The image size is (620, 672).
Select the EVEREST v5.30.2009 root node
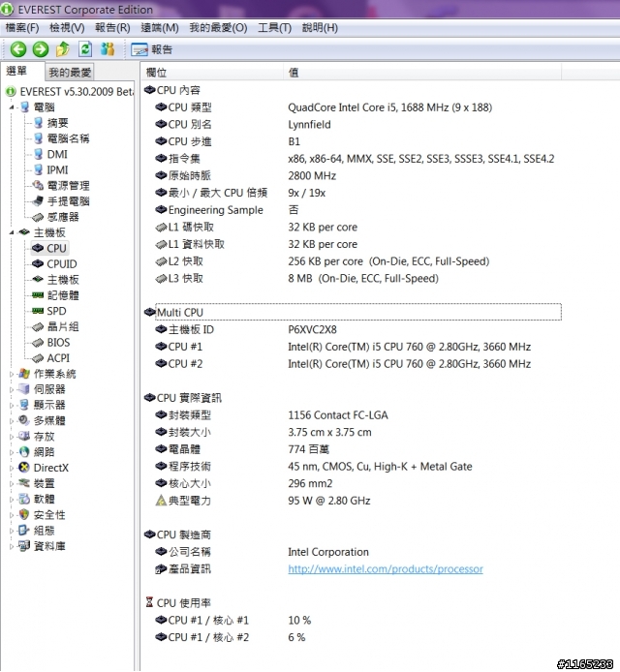click(77, 92)
